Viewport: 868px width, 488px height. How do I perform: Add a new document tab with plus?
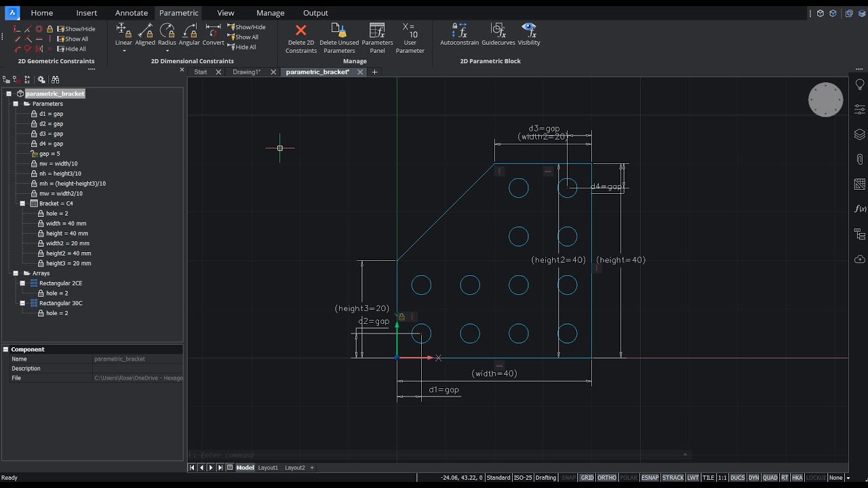click(374, 72)
